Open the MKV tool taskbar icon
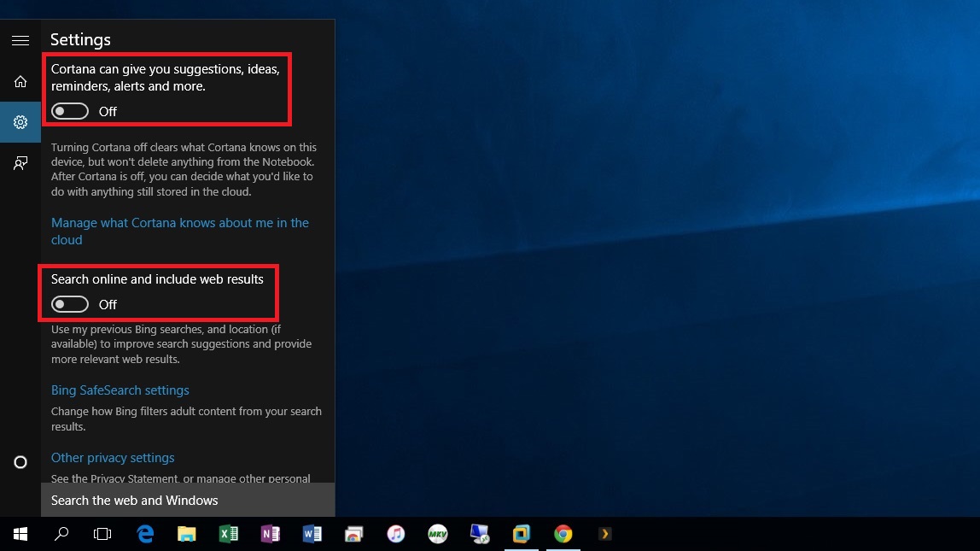This screenshot has height=551, width=980. (437, 534)
